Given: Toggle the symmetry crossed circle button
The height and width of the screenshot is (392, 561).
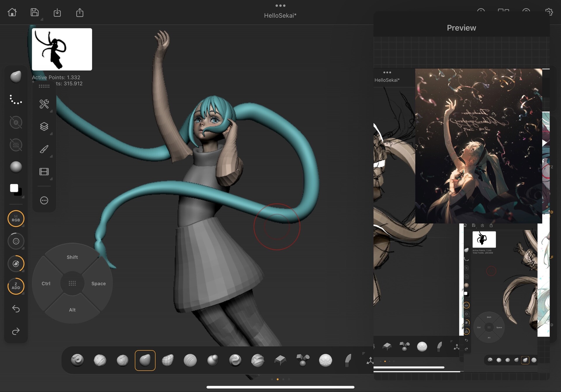Looking at the screenshot, I should pos(16,122).
